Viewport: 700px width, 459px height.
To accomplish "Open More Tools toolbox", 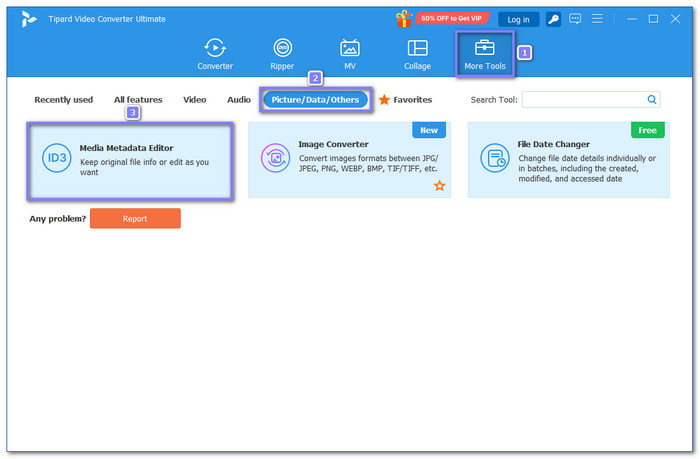I will [x=485, y=54].
